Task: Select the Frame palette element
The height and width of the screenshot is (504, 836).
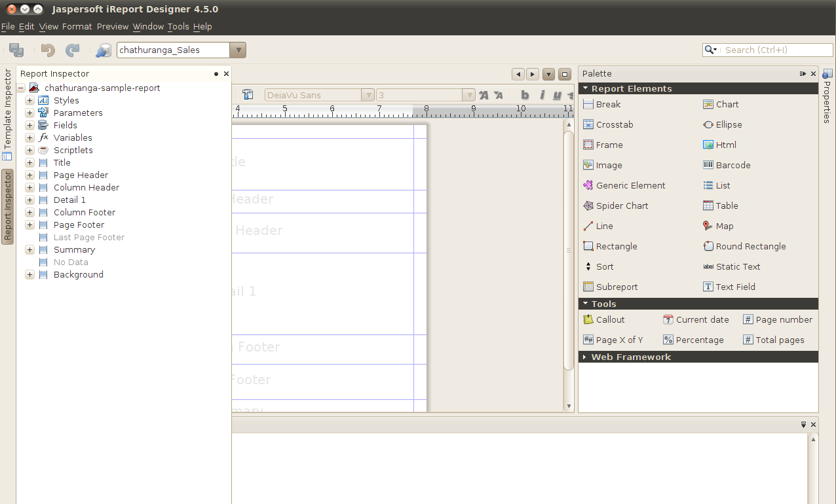Action: coord(603,145)
